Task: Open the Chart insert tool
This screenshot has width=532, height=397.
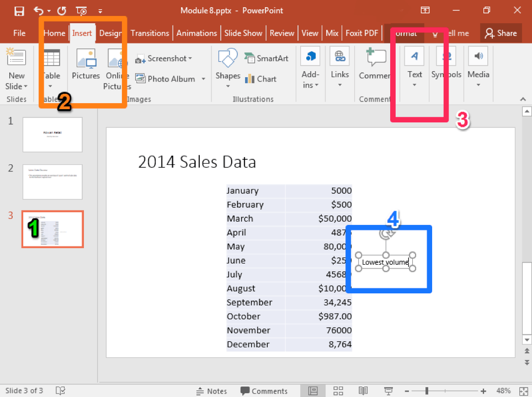Action: 260,79
